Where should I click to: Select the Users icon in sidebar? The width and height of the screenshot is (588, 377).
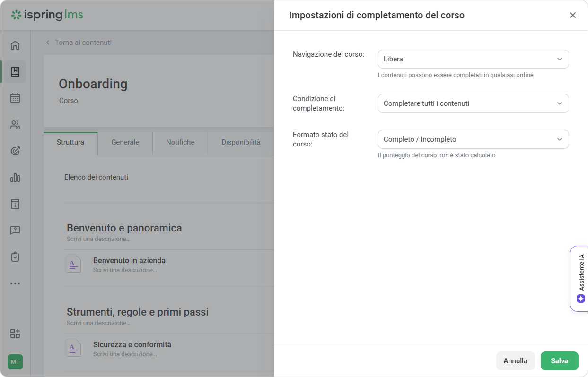pyautogui.click(x=15, y=125)
